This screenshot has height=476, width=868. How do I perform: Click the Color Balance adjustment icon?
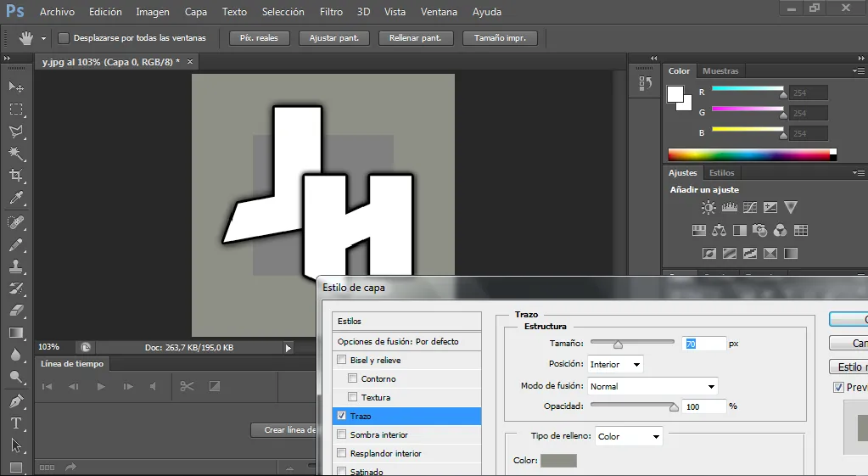point(719,230)
